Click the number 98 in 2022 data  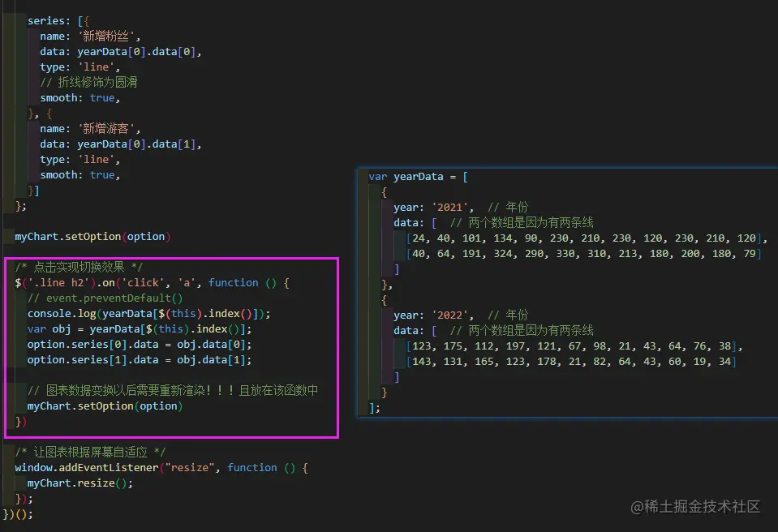pyautogui.click(x=600, y=346)
